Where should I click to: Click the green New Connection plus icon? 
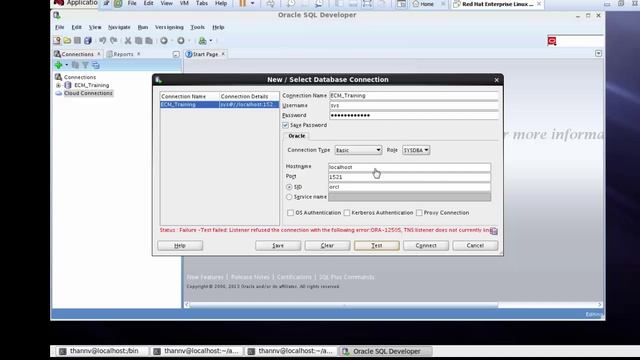(x=58, y=65)
